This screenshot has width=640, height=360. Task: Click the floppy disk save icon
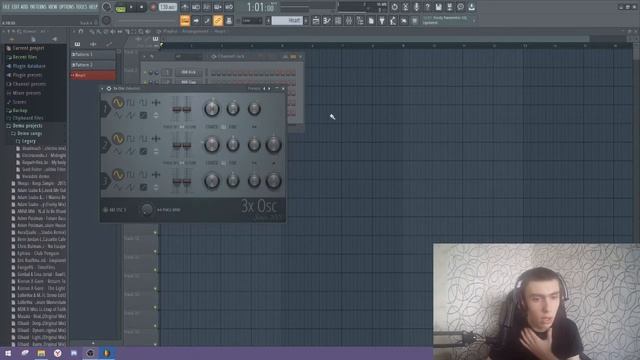coord(438,7)
